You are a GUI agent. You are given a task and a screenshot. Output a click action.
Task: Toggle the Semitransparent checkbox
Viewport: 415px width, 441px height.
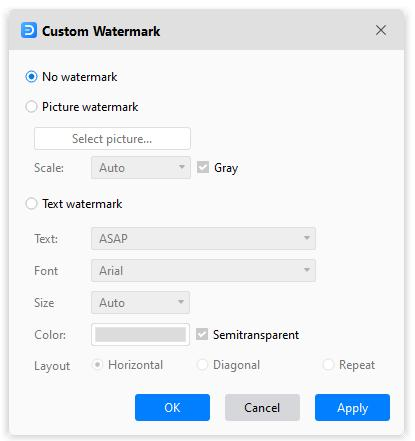tap(202, 334)
